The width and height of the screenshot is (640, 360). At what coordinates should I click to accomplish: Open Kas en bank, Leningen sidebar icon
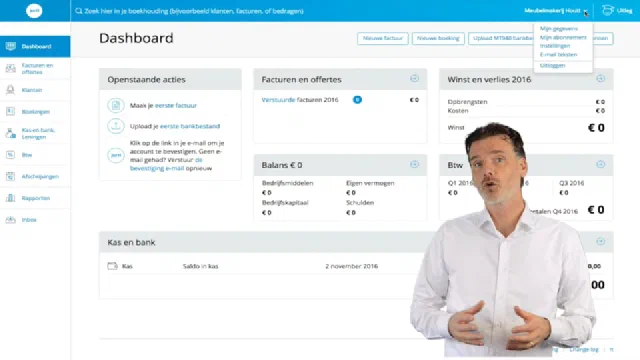click(x=11, y=133)
